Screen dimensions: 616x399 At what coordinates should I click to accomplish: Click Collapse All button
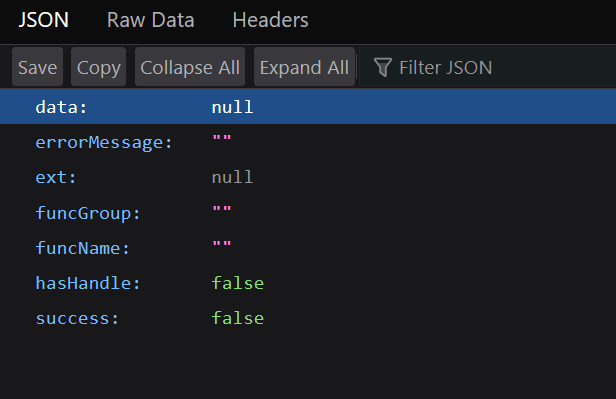(190, 67)
